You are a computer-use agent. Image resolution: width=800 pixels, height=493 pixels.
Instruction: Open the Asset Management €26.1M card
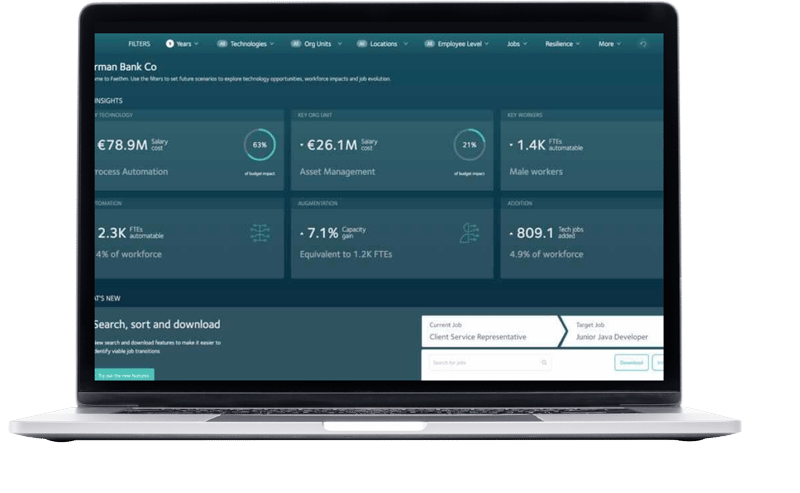point(392,150)
